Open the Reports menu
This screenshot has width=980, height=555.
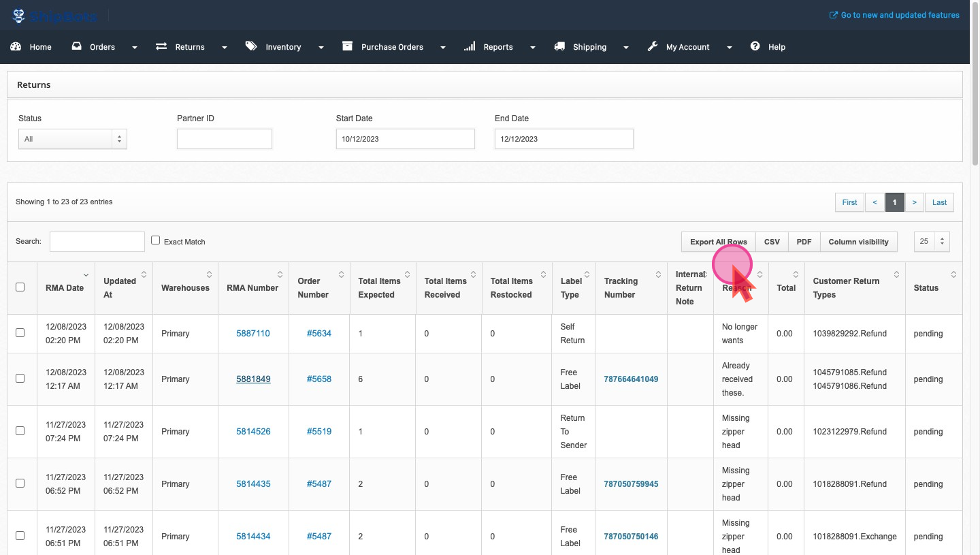tap(498, 47)
